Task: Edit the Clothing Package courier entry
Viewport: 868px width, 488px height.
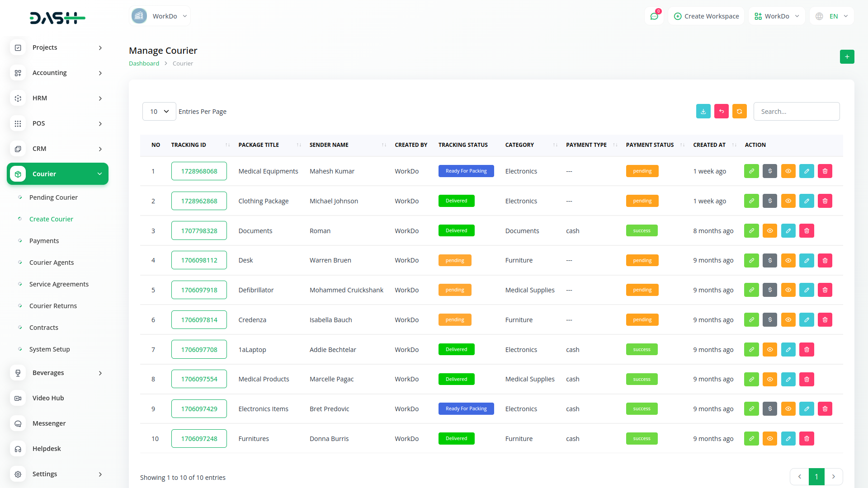Action: pos(806,201)
